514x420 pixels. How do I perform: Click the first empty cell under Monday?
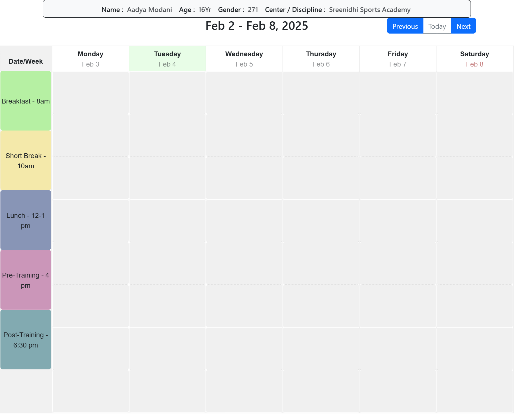pos(91,93)
